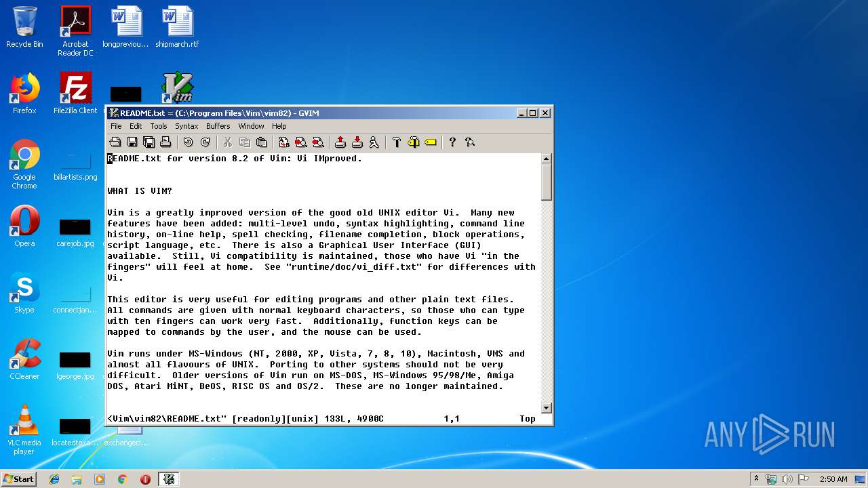Click the Save all files toolbar icon
The width and height of the screenshot is (868, 488).
click(x=149, y=142)
